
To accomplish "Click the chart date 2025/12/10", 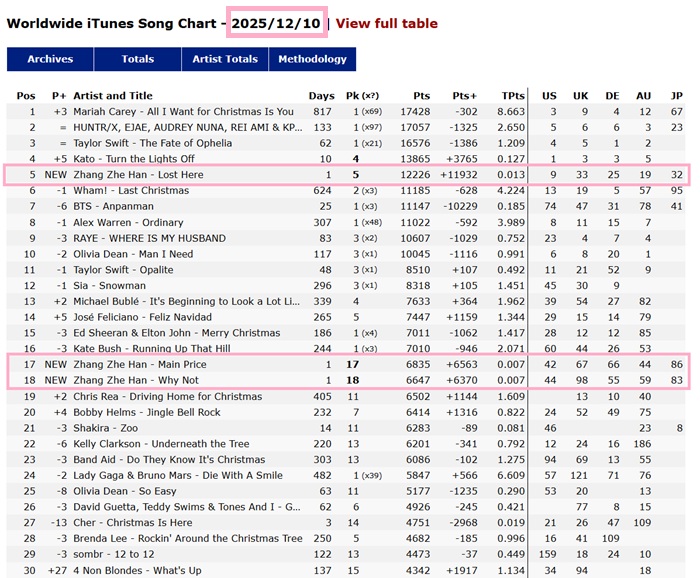I will pos(276,23).
